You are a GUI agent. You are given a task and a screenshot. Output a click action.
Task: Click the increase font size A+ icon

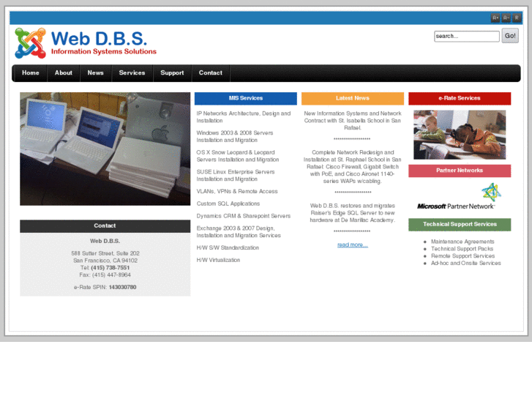tap(495, 18)
